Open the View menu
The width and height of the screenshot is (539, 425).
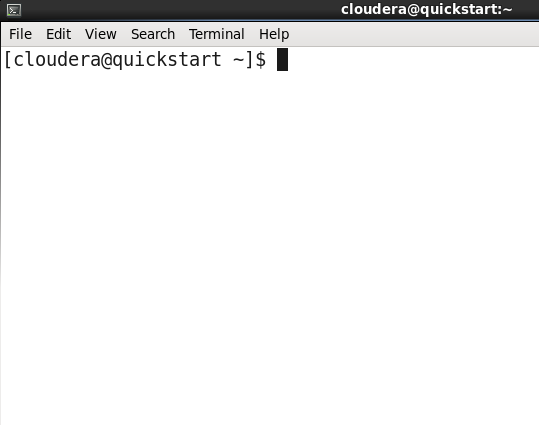click(x=101, y=34)
